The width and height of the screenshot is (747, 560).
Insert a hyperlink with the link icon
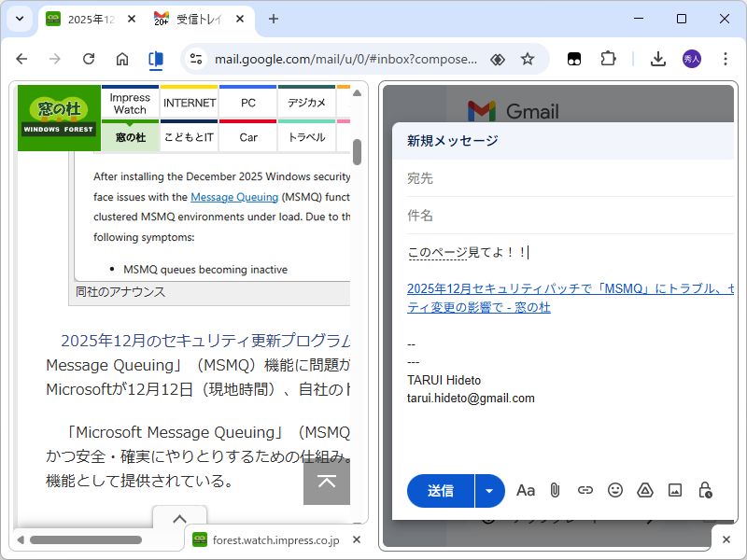pos(585,490)
